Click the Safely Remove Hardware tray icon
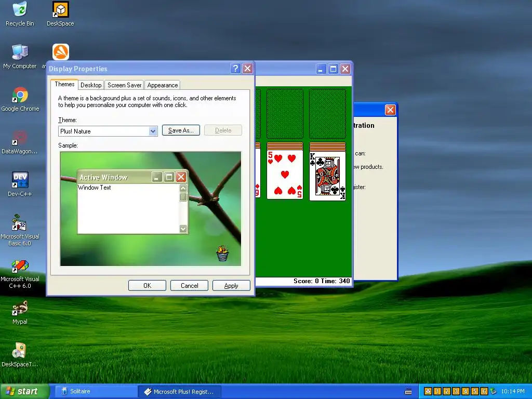The height and width of the screenshot is (399, 532). click(494, 391)
